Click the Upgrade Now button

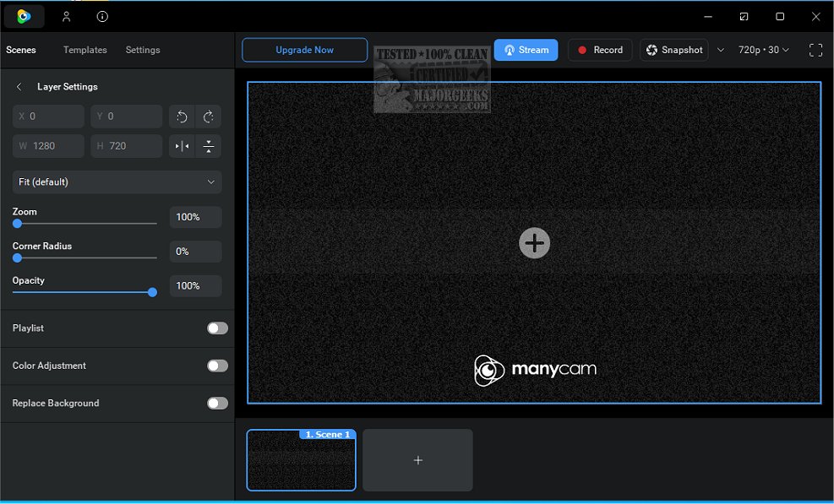point(304,50)
